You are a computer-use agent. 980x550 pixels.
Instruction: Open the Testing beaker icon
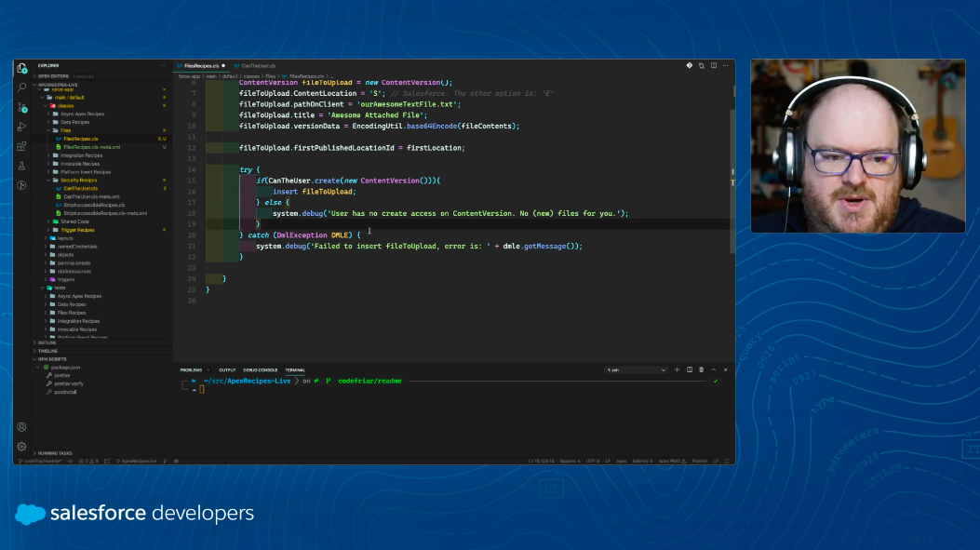[x=22, y=166]
